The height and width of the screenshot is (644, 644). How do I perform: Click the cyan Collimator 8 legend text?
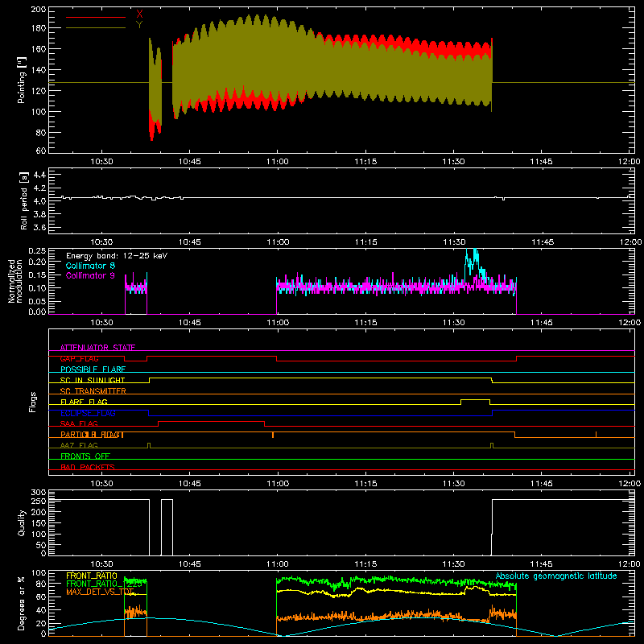coord(90,266)
